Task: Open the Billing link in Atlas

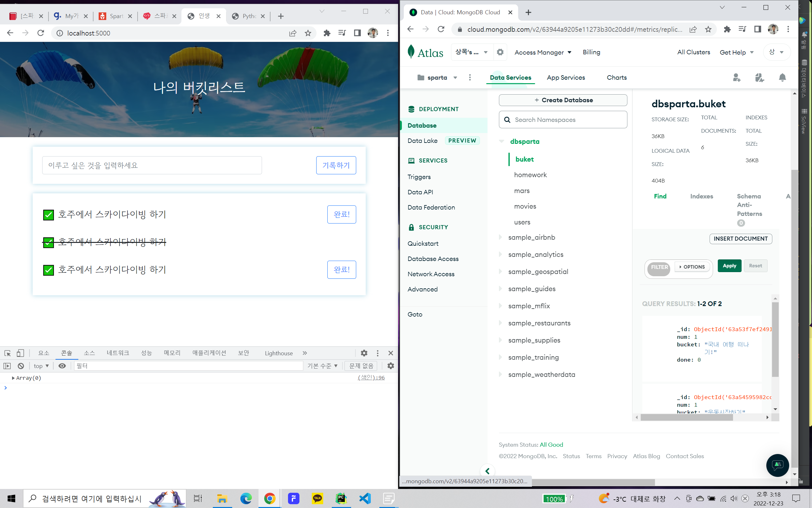Action: 591,52
